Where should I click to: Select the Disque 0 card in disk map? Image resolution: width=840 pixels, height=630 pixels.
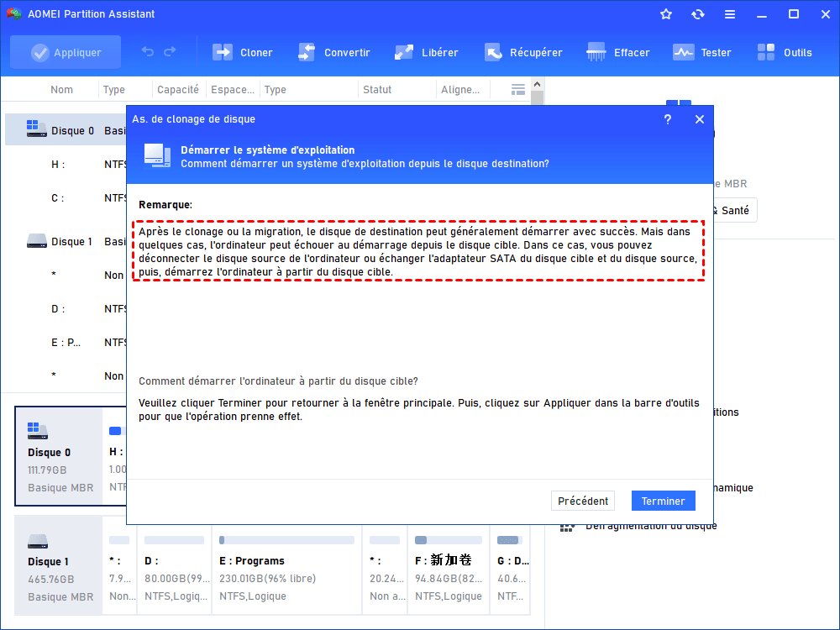point(59,456)
